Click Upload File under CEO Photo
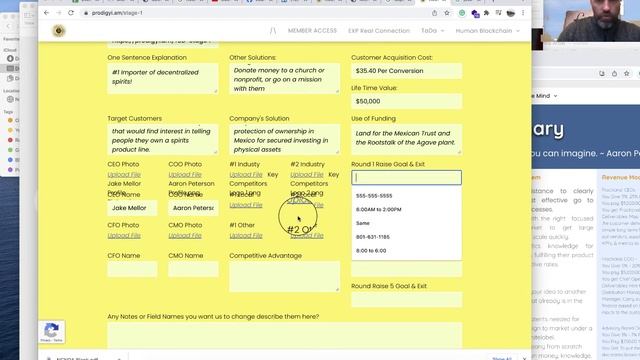 pyautogui.click(x=124, y=175)
